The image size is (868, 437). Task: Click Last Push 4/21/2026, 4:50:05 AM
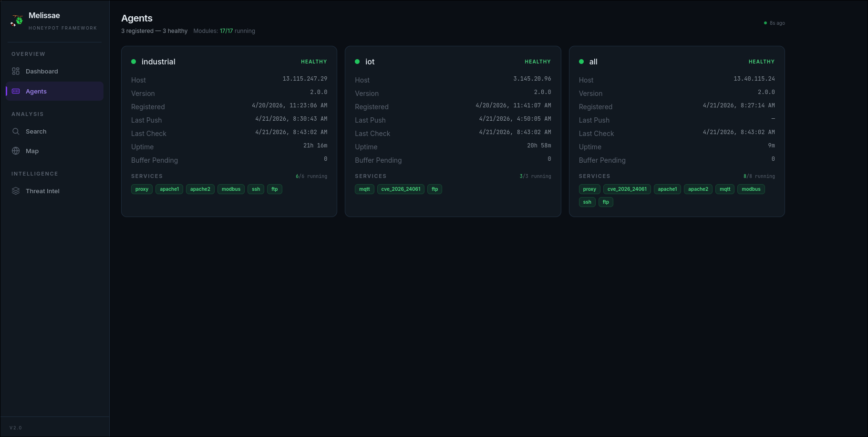515,119
